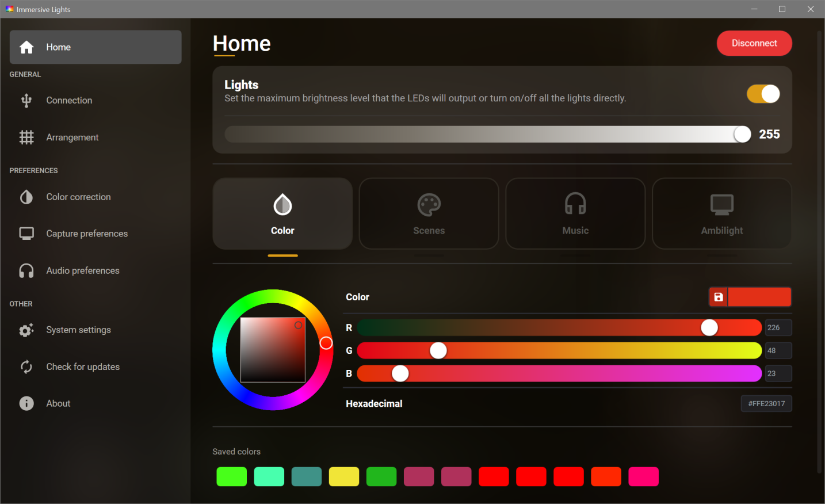Switch to the Music mode tab
The width and height of the screenshot is (825, 504).
pos(575,213)
